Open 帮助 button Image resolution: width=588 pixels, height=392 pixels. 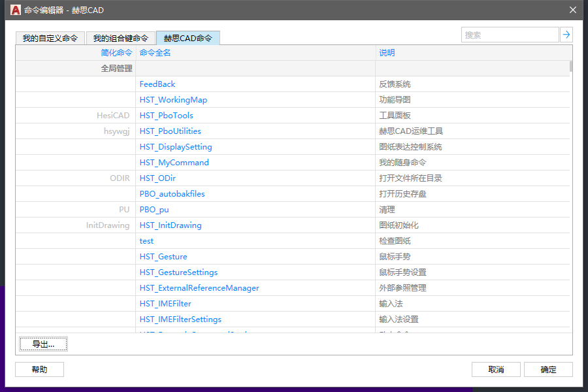pyautogui.click(x=39, y=370)
